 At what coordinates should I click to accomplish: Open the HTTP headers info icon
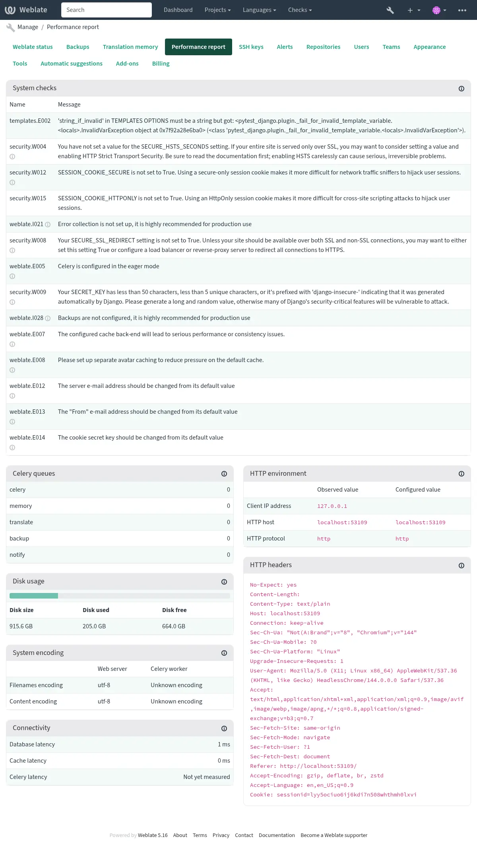coord(461,565)
